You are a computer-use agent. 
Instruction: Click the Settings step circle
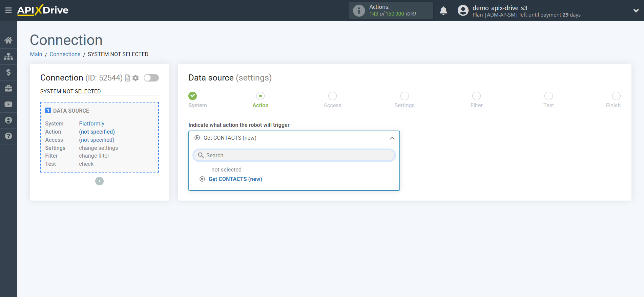click(x=404, y=96)
